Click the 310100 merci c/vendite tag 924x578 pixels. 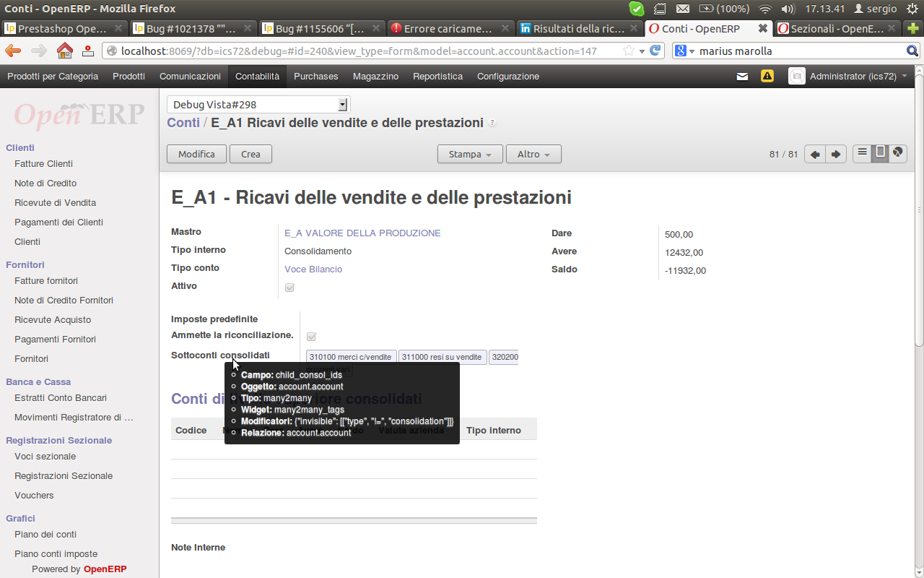(x=352, y=357)
